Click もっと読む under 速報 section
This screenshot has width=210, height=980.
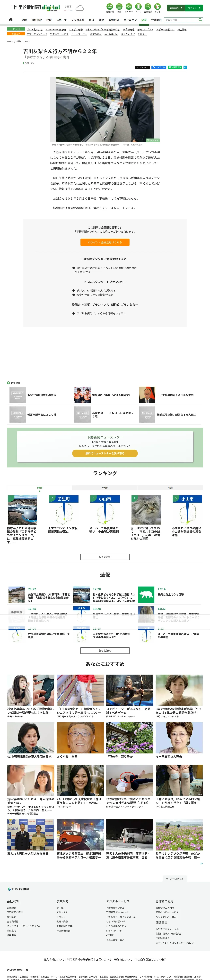point(105,651)
